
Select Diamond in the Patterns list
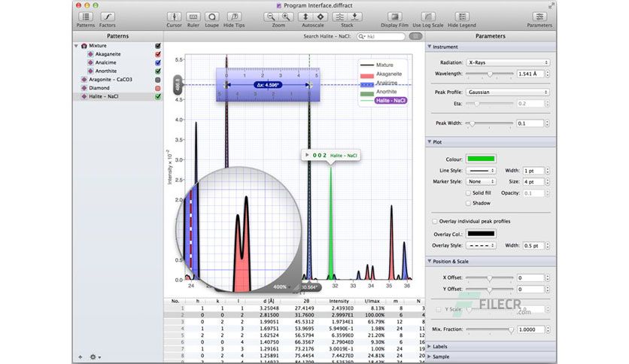(99, 88)
